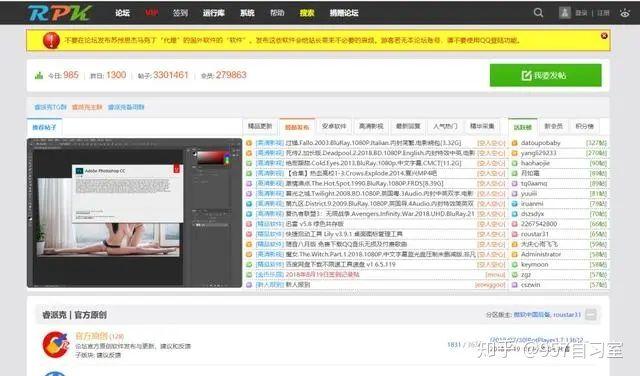Open The Hot Spot 1990 post

[364, 184]
